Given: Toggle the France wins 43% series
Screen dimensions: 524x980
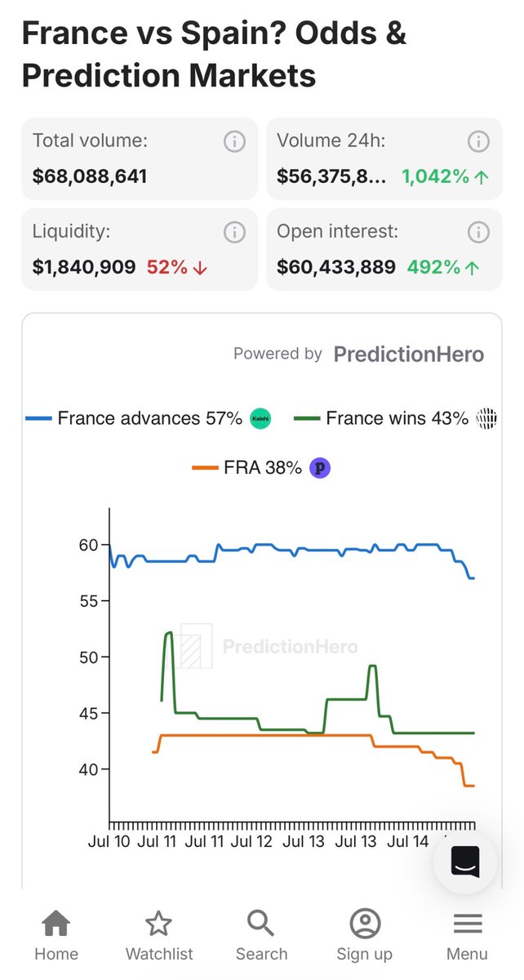Looking at the screenshot, I should tap(397, 418).
